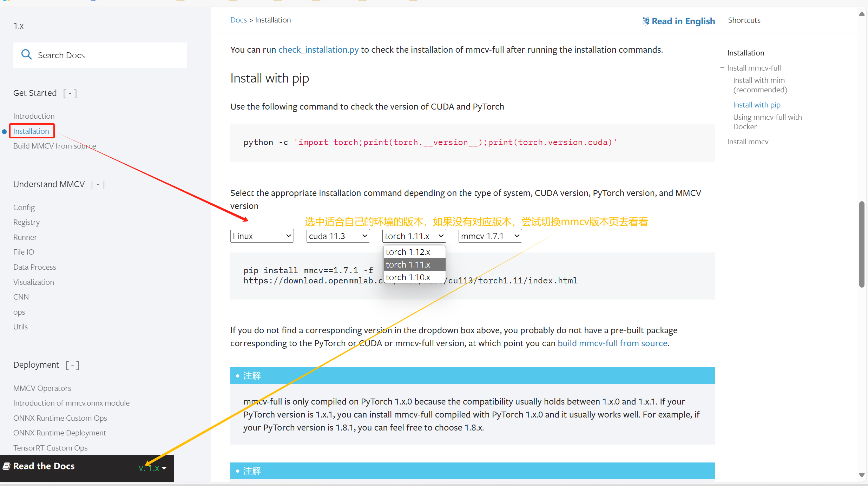
Task: Jump to Installation in Shortcuts
Action: pyautogui.click(x=745, y=53)
